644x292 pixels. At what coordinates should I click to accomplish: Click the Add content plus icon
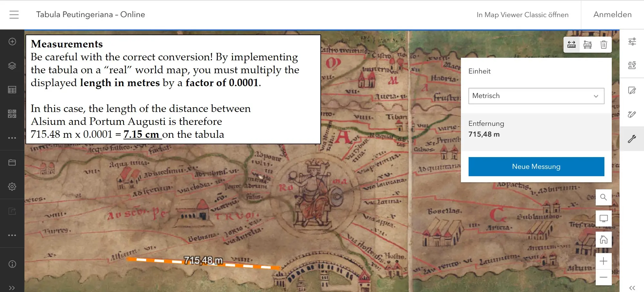pyautogui.click(x=12, y=42)
